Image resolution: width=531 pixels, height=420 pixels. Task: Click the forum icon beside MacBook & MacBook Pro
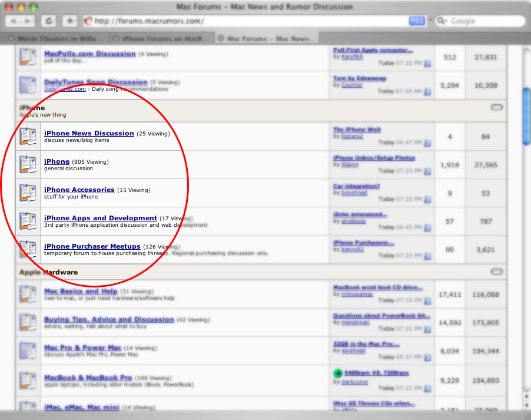(28, 381)
